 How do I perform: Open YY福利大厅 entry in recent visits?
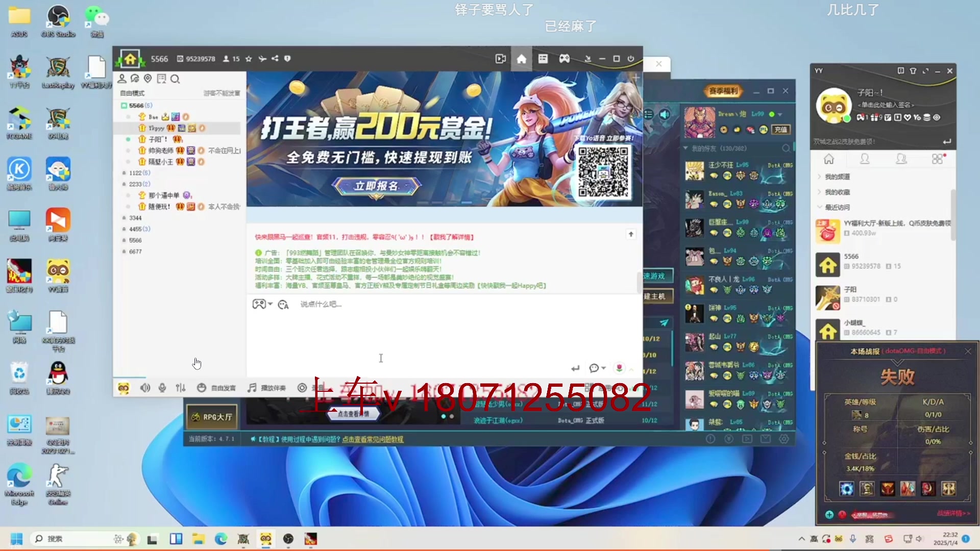(x=883, y=230)
